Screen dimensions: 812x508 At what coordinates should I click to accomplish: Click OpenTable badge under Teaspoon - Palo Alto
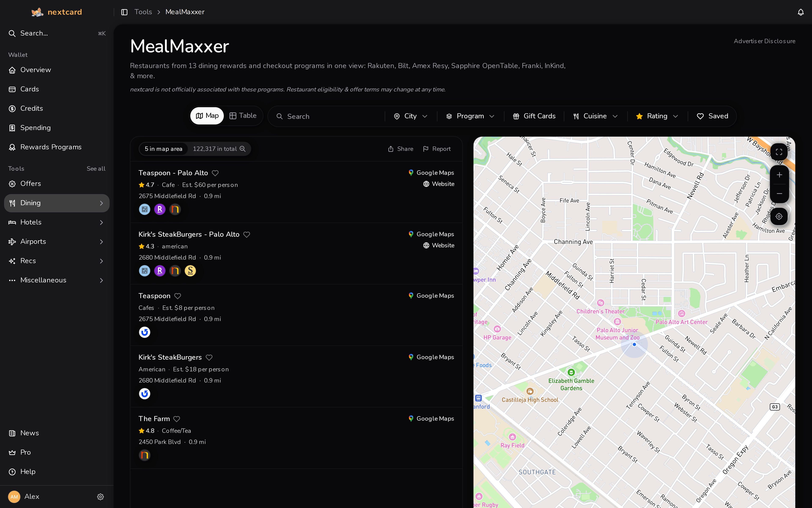click(x=145, y=209)
